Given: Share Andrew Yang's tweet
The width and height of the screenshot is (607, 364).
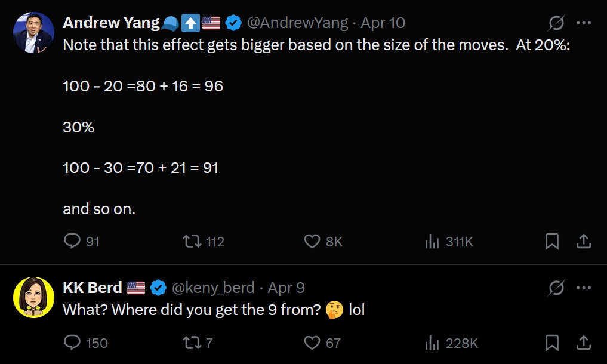Looking at the screenshot, I should tap(583, 241).
